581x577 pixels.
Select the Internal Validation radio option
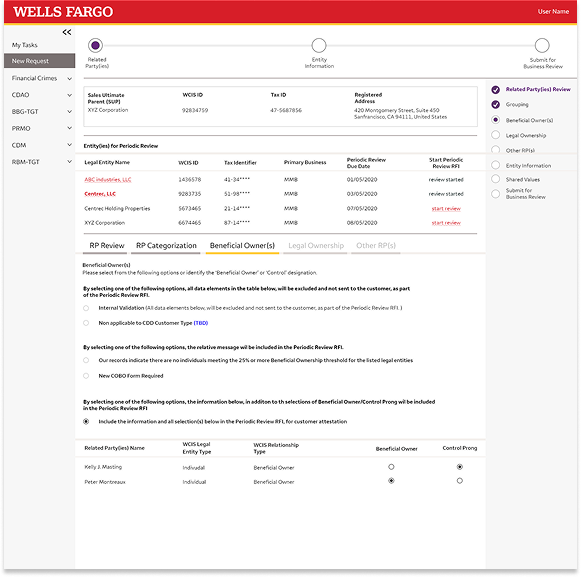(86, 308)
